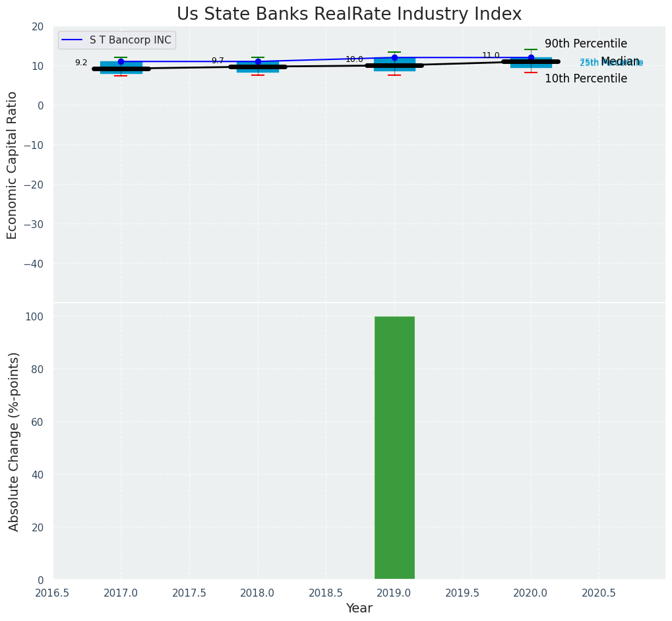Click the x-axis tick label '2017.5'

click(x=189, y=593)
